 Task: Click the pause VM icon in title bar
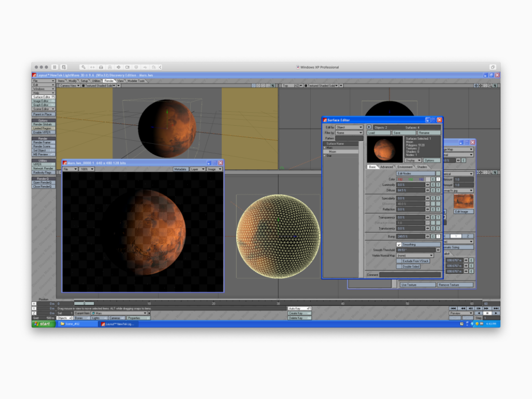(55, 67)
